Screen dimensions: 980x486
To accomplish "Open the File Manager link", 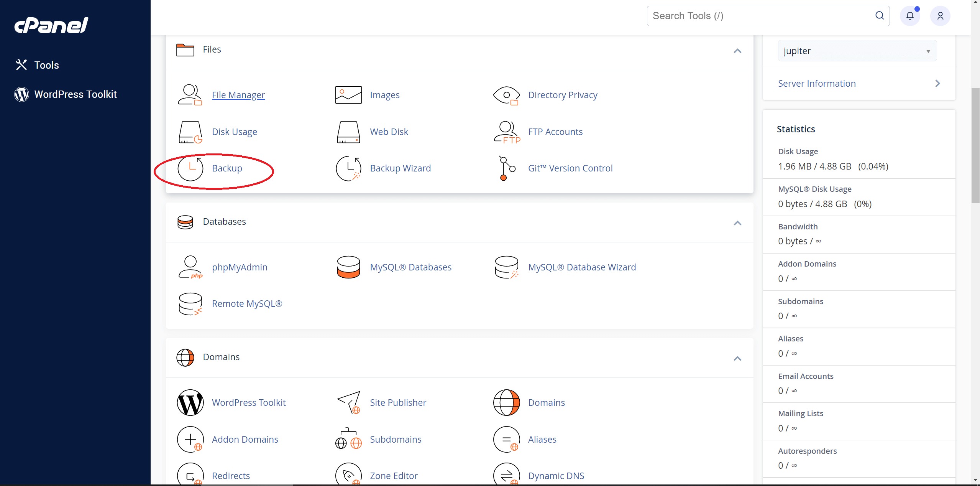I will point(238,95).
